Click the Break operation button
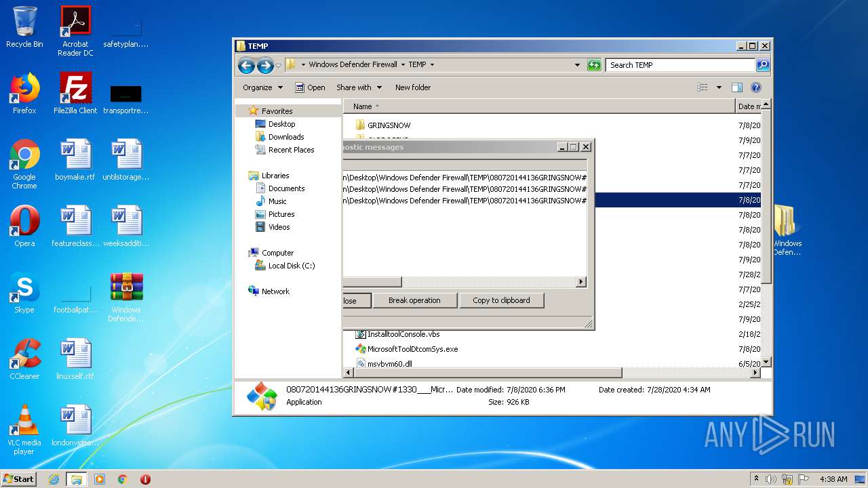This screenshot has width=868, height=488. (x=414, y=300)
